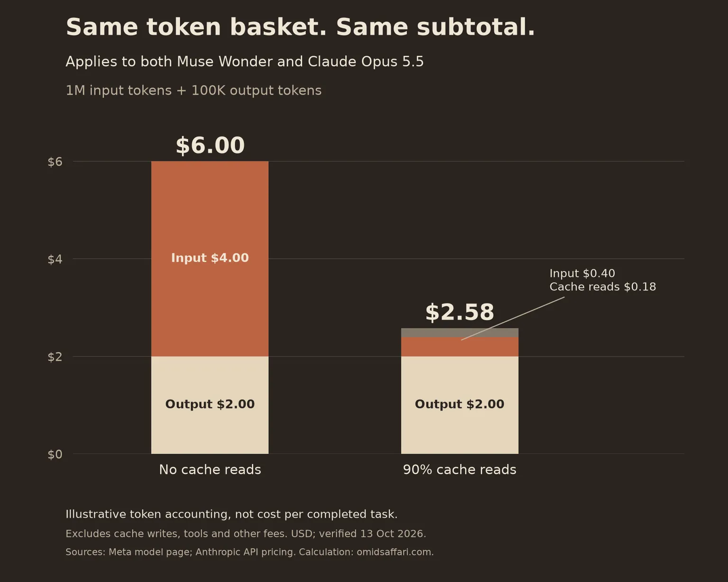This screenshot has height=582, width=728.
Task: Select the $2.58 total label
Action: [x=460, y=313]
